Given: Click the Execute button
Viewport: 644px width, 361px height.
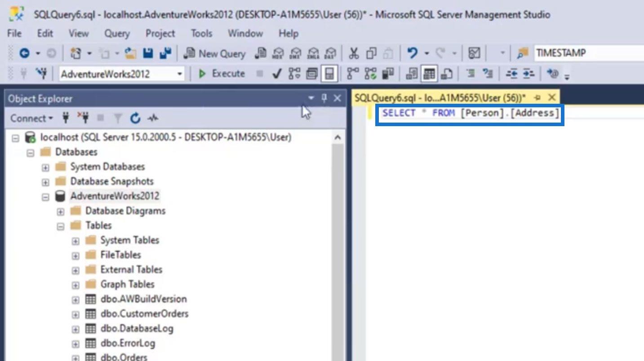Looking at the screenshot, I should (222, 74).
